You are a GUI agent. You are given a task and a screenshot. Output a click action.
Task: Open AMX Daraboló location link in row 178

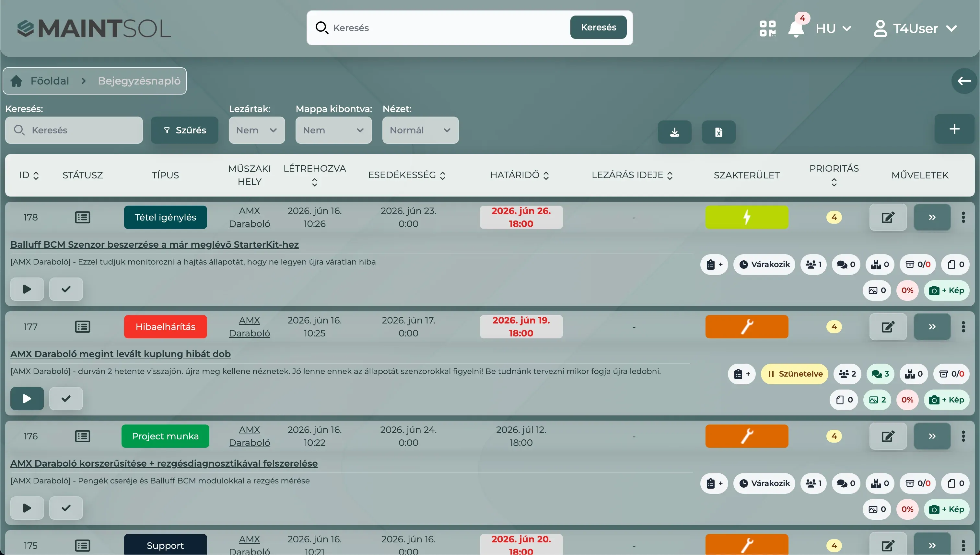coord(250,217)
